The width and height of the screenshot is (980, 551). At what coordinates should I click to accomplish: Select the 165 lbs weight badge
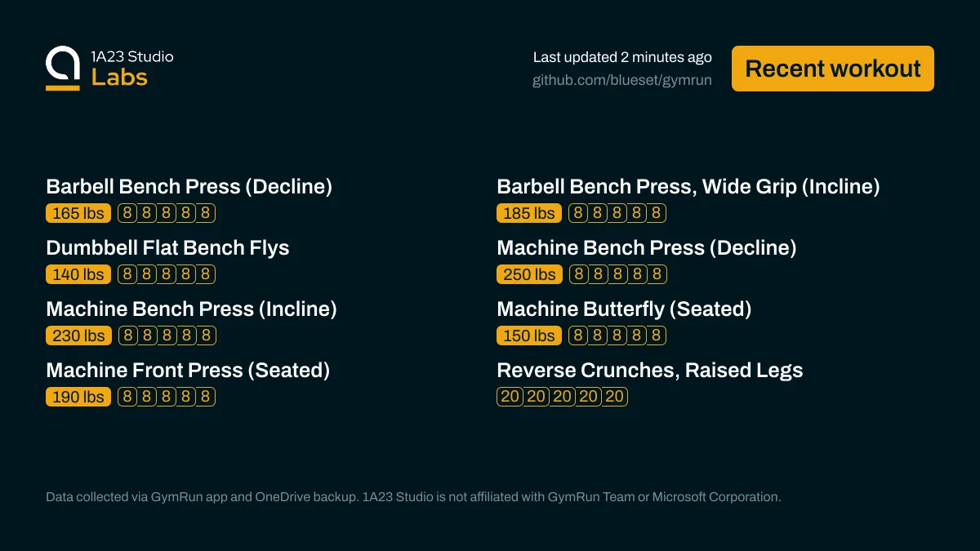(x=78, y=213)
